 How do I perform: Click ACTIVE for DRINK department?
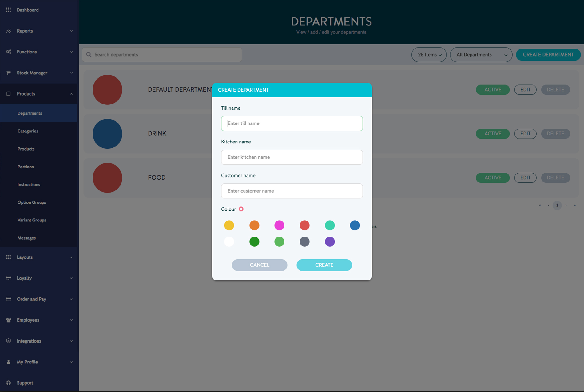[493, 134]
